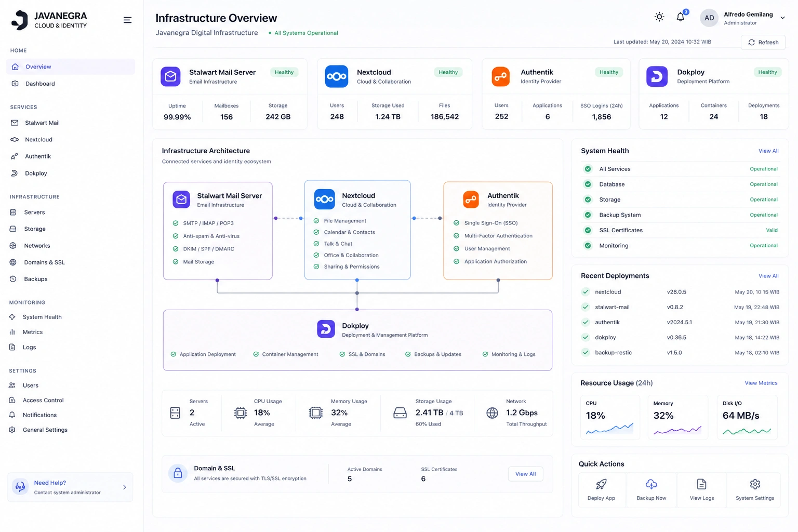Collapse sidebar with hamburger menu icon

click(127, 20)
